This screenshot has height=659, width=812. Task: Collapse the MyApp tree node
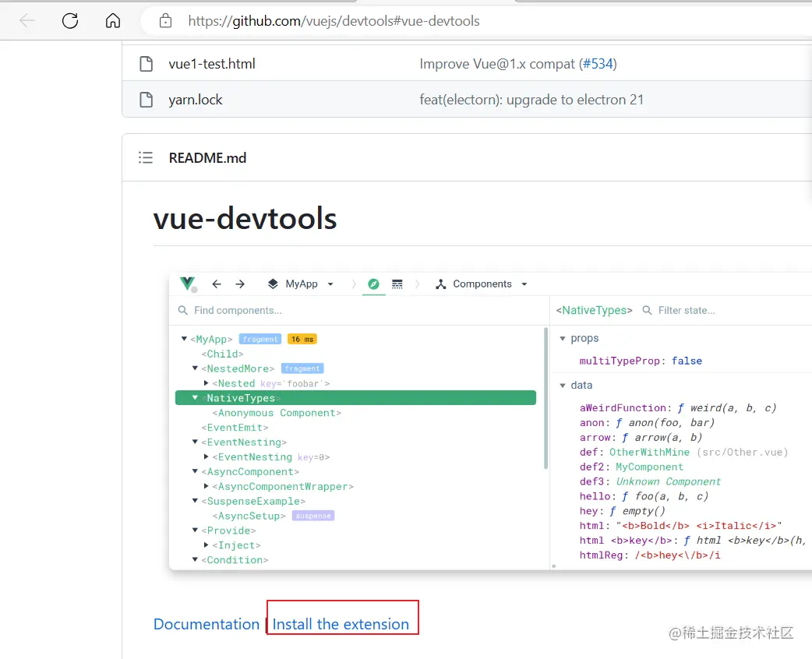tap(184, 339)
